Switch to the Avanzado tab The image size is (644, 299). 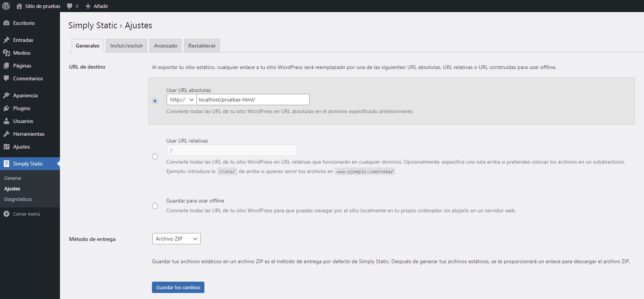166,46
